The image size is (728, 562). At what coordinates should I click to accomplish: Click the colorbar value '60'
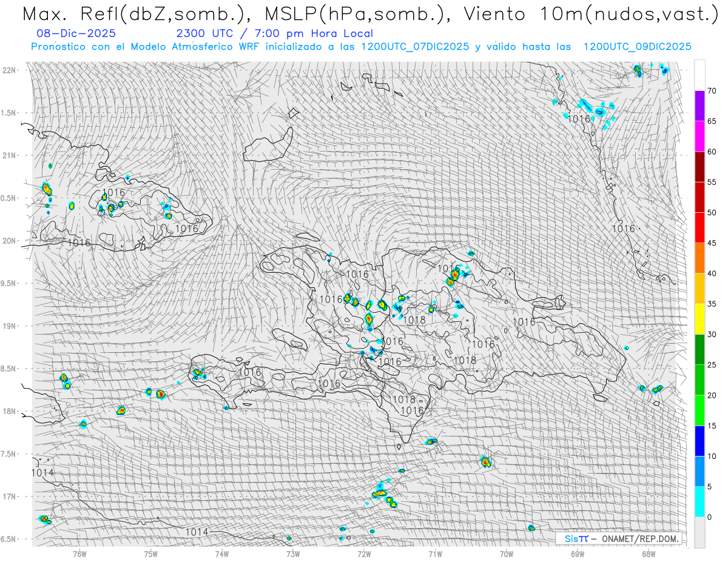(x=712, y=152)
